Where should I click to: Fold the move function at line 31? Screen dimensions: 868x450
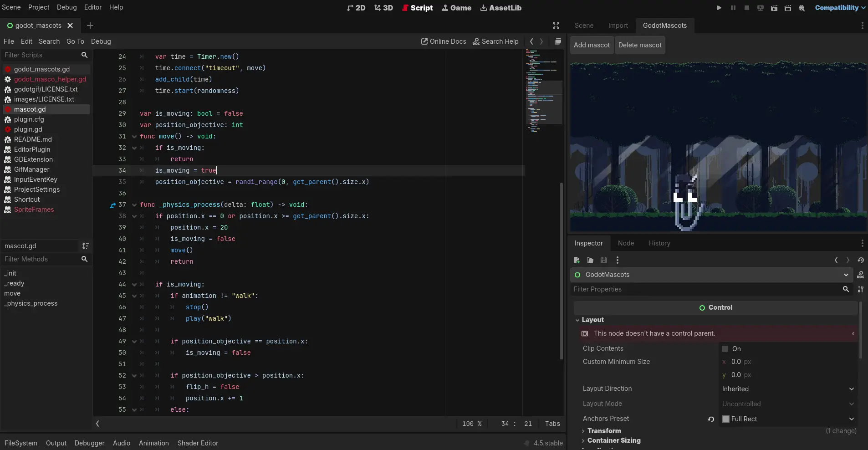pos(134,137)
